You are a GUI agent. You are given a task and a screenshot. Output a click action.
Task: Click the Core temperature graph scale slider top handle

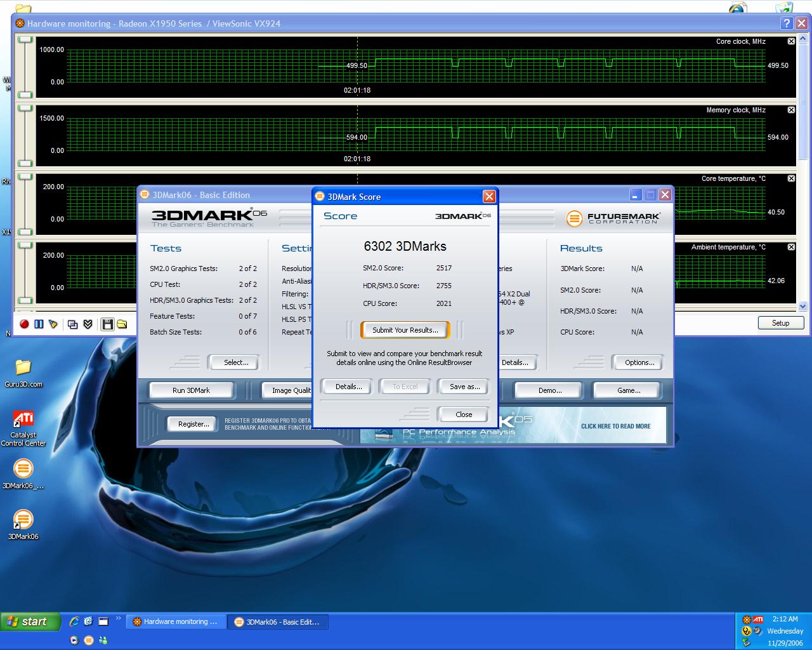(x=25, y=176)
